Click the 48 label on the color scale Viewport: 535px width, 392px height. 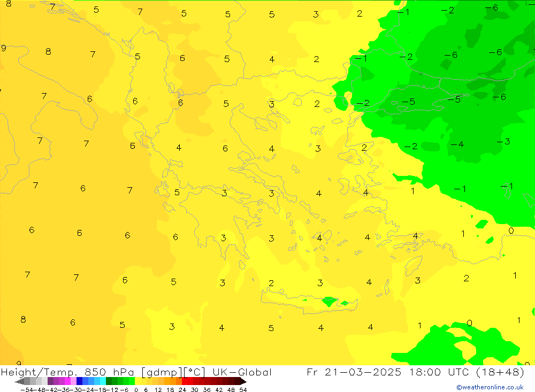click(231, 390)
